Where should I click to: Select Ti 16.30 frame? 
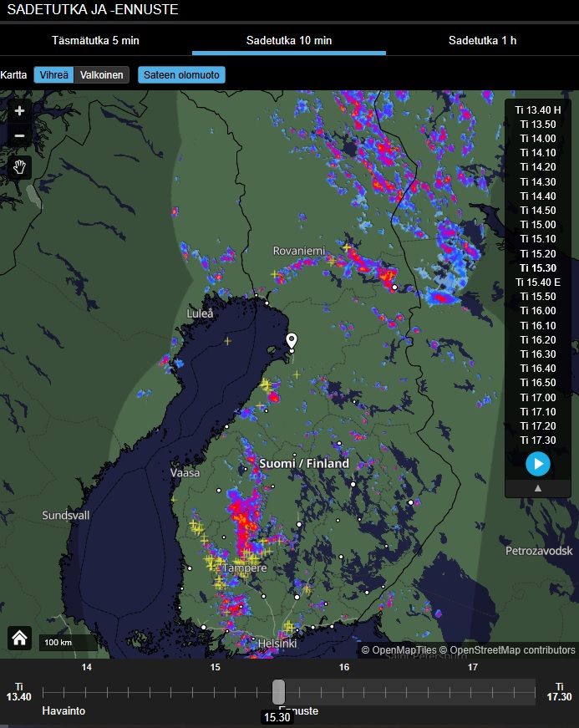pyautogui.click(x=538, y=354)
